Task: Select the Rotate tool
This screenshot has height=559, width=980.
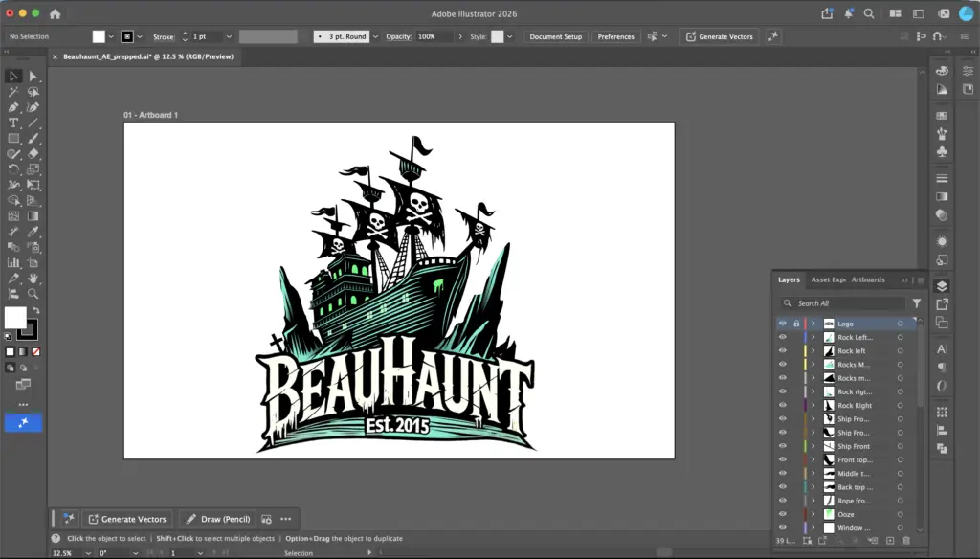Action: click(13, 169)
